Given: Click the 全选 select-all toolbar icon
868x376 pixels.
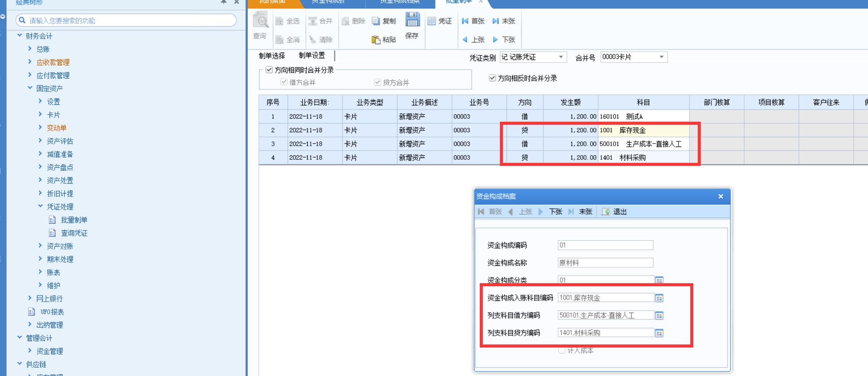Looking at the screenshot, I should click(x=279, y=21).
